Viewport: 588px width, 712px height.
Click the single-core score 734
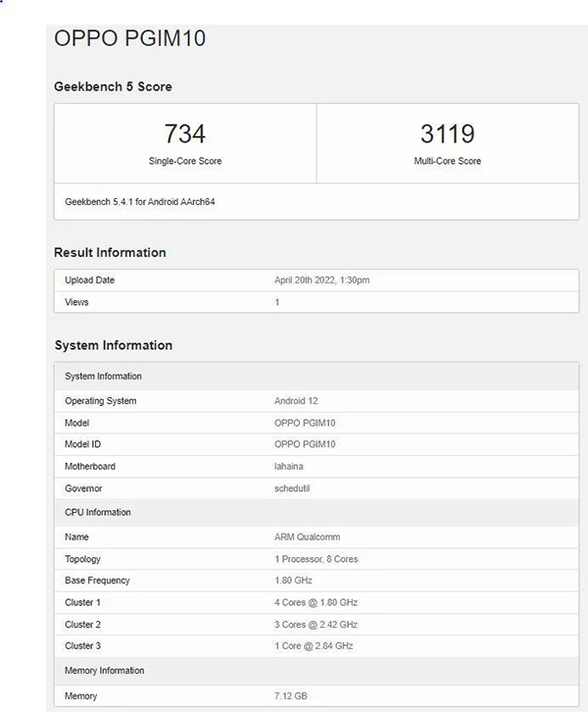point(184,133)
